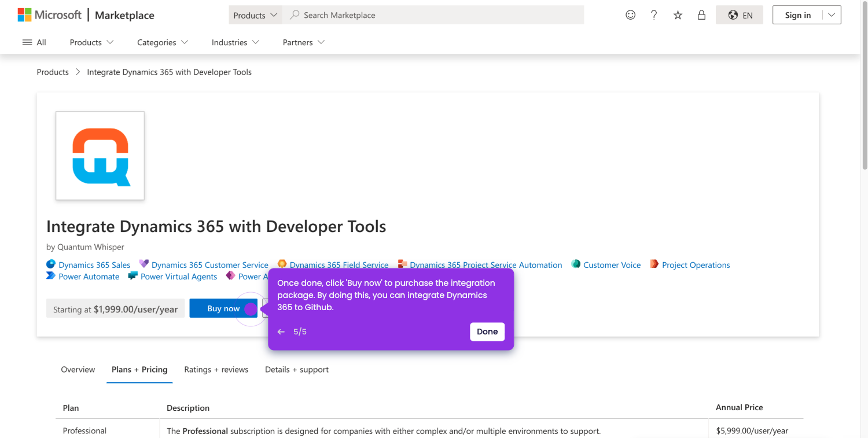This screenshot has width=868, height=438.
Task: Go back with the tooltip left arrow
Action: click(281, 332)
